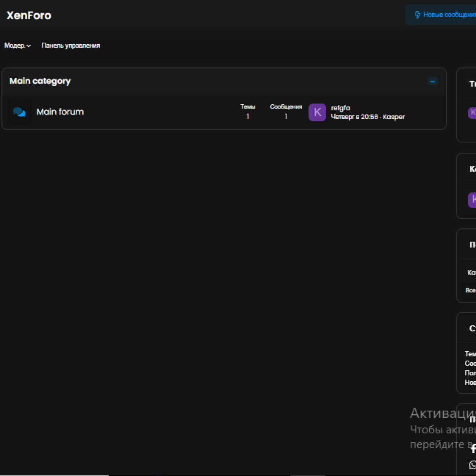This screenshot has width=476, height=476.
Task: Open the WhatsApp share icon
Action: click(x=473, y=465)
